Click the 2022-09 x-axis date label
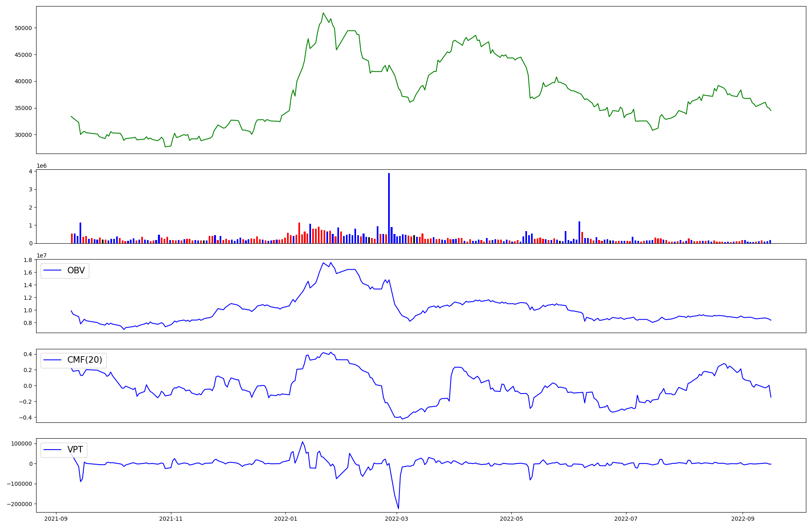The height and width of the screenshot is (528, 812). (x=743, y=519)
